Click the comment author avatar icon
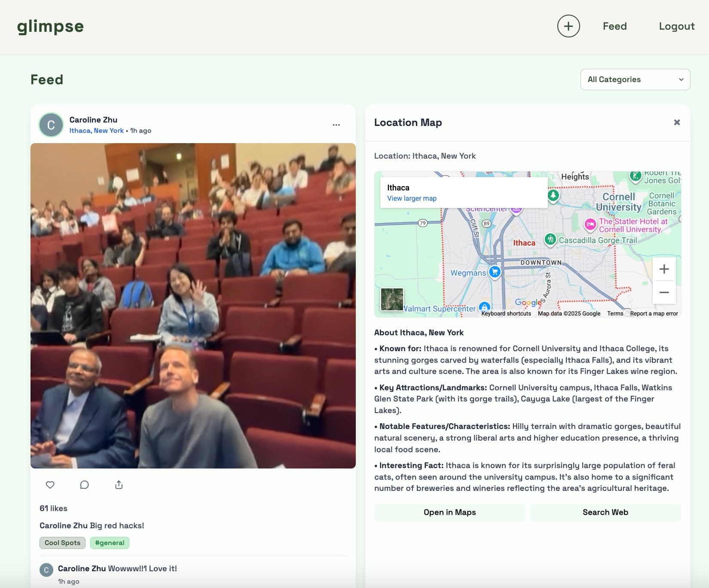Viewport: 709px width, 588px height. (x=46, y=570)
